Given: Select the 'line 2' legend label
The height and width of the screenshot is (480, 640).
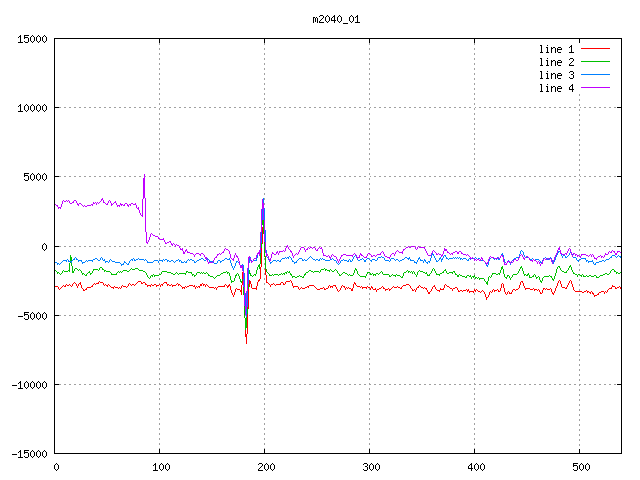Looking at the screenshot, I should (x=556, y=62).
